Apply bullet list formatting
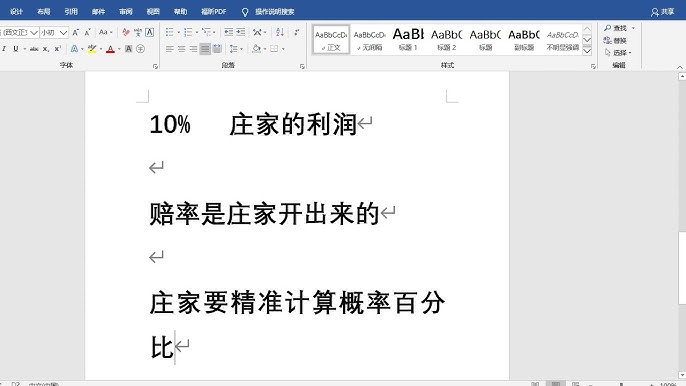The width and height of the screenshot is (686, 386). click(169, 32)
